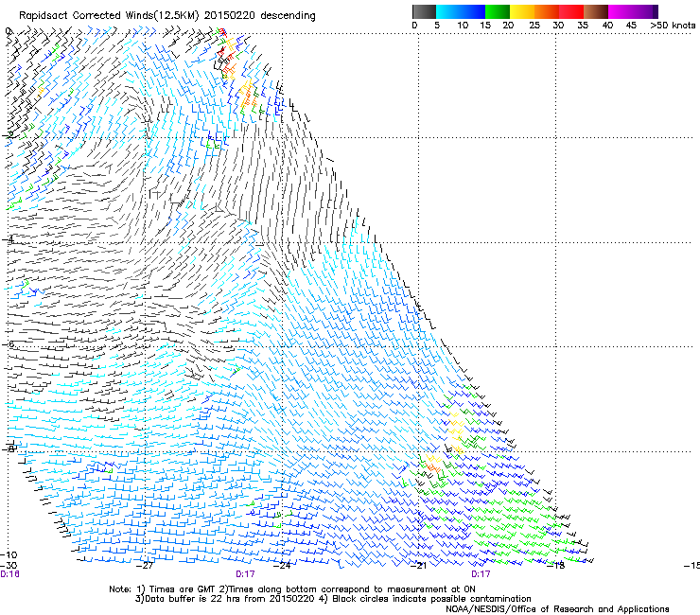The width and height of the screenshot is (700, 615).
Task: Click the gray 0-5 knots color swatch
Action: coord(424,11)
